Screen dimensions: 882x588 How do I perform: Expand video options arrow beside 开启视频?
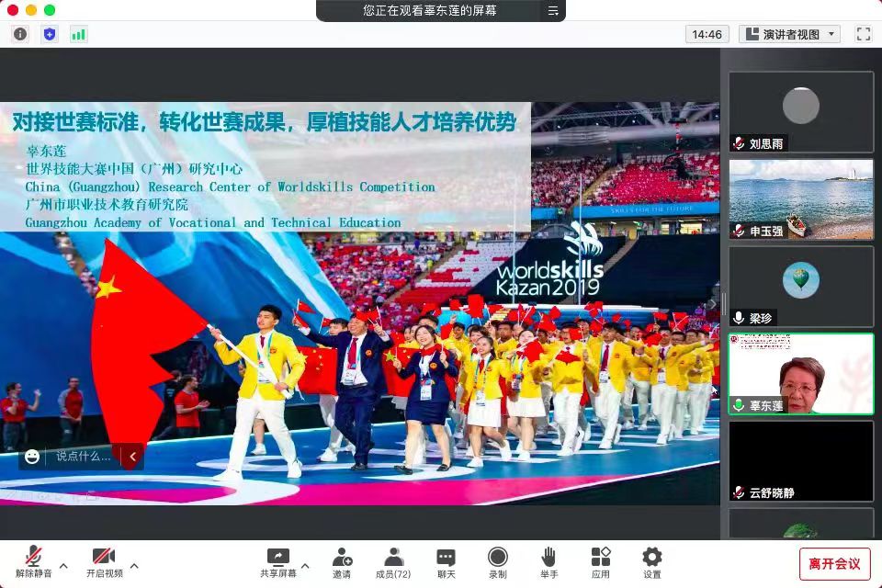(x=134, y=565)
